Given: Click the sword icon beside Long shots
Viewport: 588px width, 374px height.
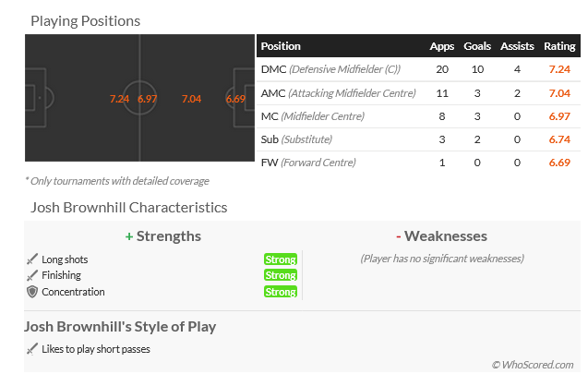Looking at the screenshot, I should click(x=32, y=259).
